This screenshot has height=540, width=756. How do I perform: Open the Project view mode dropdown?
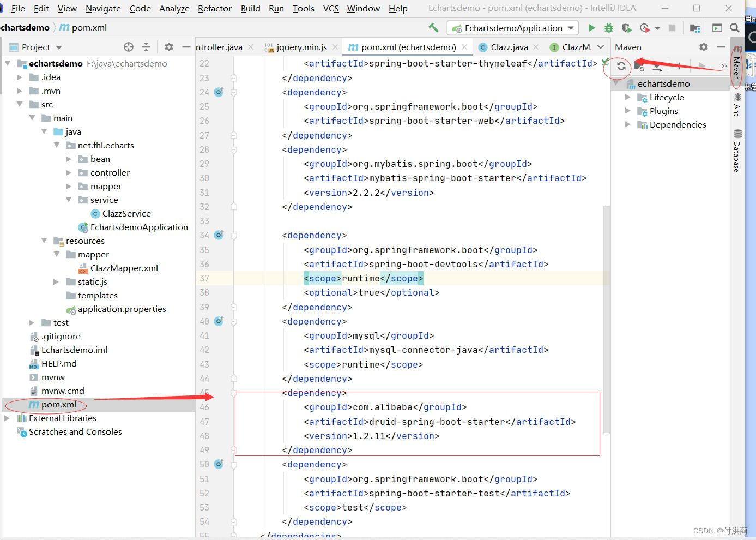(58, 47)
